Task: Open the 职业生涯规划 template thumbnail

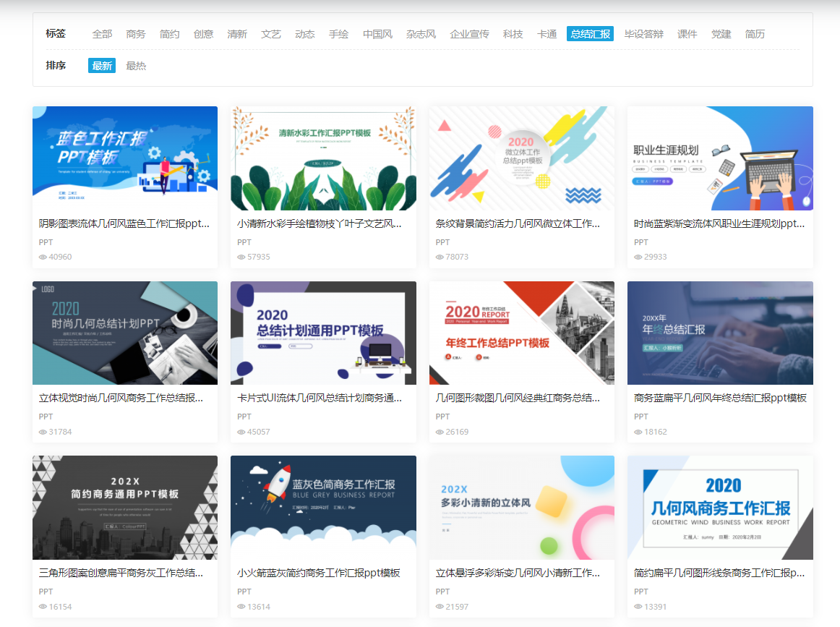Action: (720, 158)
